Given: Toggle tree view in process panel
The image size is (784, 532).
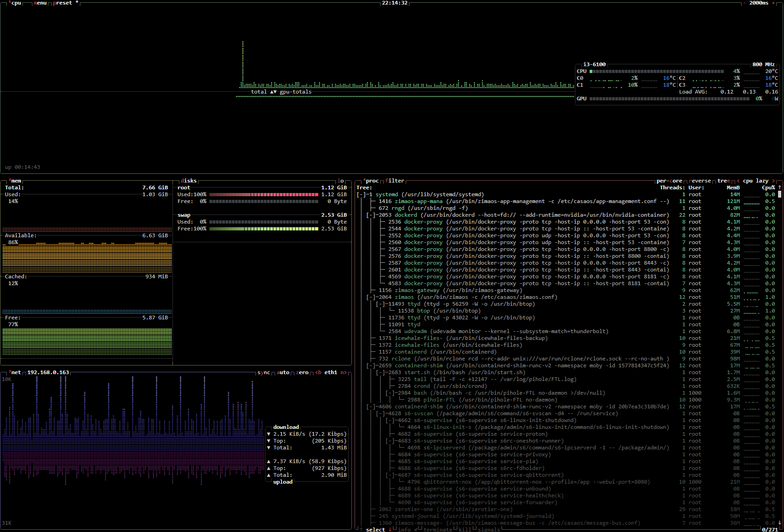Looking at the screenshot, I should pyautogui.click(x=723, y=181).
